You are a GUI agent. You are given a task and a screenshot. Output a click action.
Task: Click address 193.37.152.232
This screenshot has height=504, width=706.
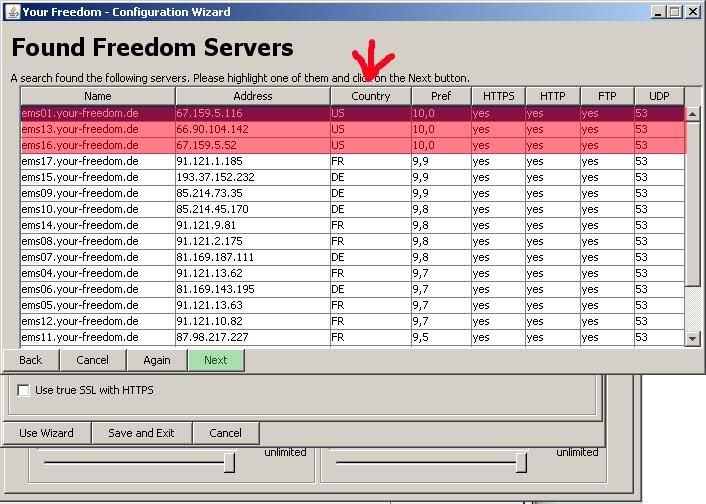(x=215, y=177)
